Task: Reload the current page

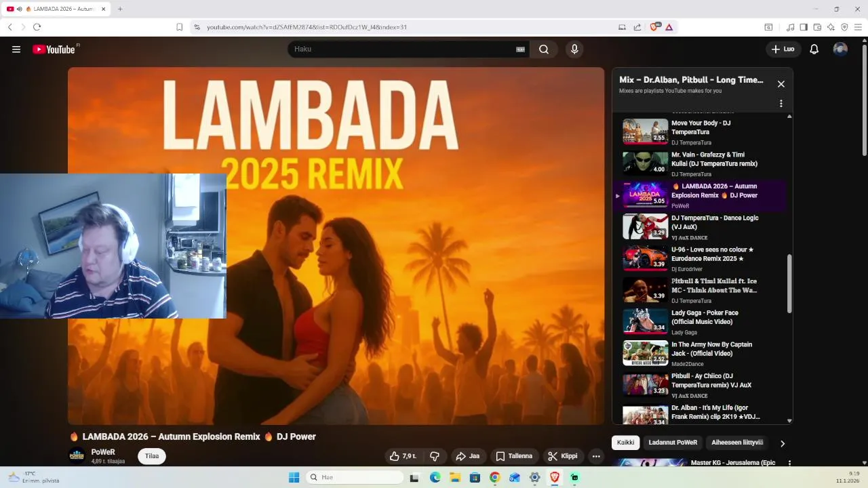Action: tap(37, 27)
